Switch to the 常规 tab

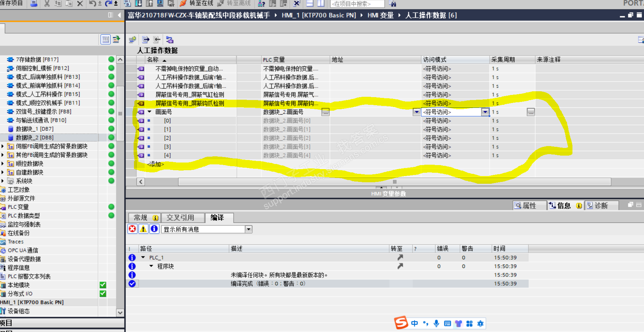[x=144, y=218]
